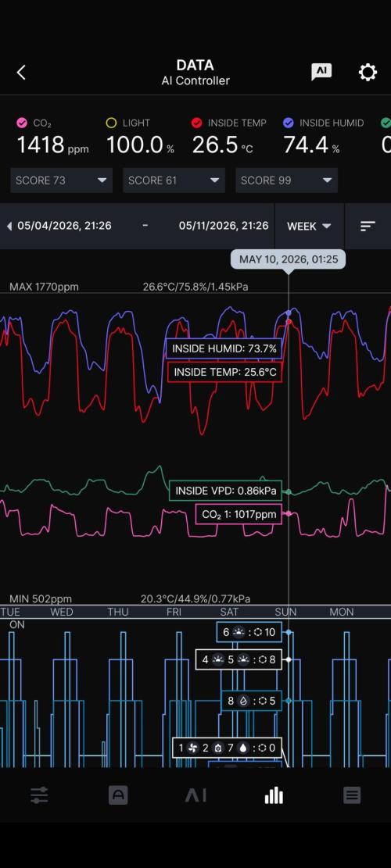Toggle the CO₂ series pink indicator
Image resolution: width=391 pixels, height=868 pixels.
coord(22,123)
